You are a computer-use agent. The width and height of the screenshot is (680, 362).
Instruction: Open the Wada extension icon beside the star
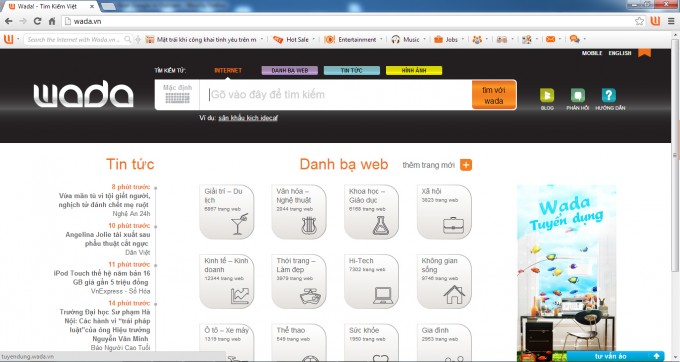[x=655, y=21]
